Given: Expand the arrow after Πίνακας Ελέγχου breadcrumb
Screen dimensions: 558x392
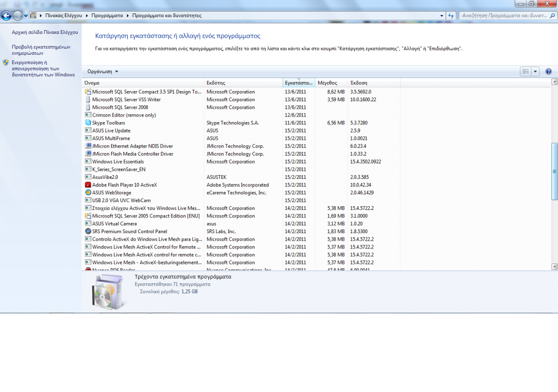Looking at the screenshot, I should click(86, 15).
